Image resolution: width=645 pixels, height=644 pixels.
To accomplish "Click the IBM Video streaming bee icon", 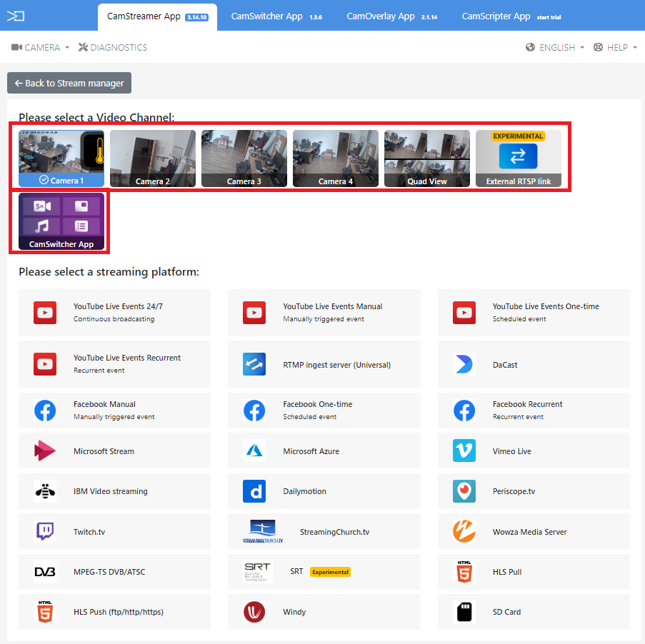I will pyautogui.click(x=45, y=491).
